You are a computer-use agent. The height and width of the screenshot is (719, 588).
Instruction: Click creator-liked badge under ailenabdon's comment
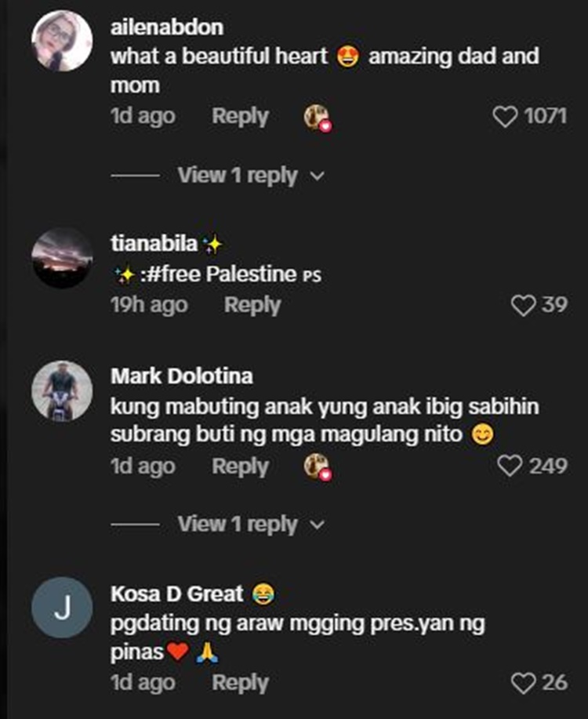[318, 118]
